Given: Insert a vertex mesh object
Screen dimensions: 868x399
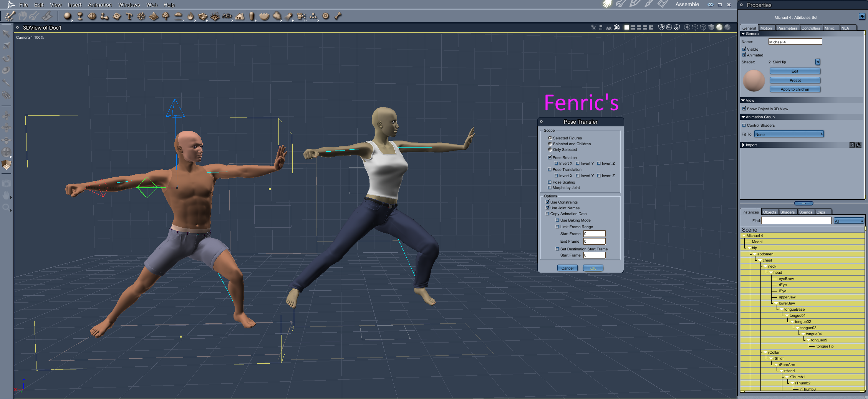Looking at the screenshot, I should [x=92, y=16].
